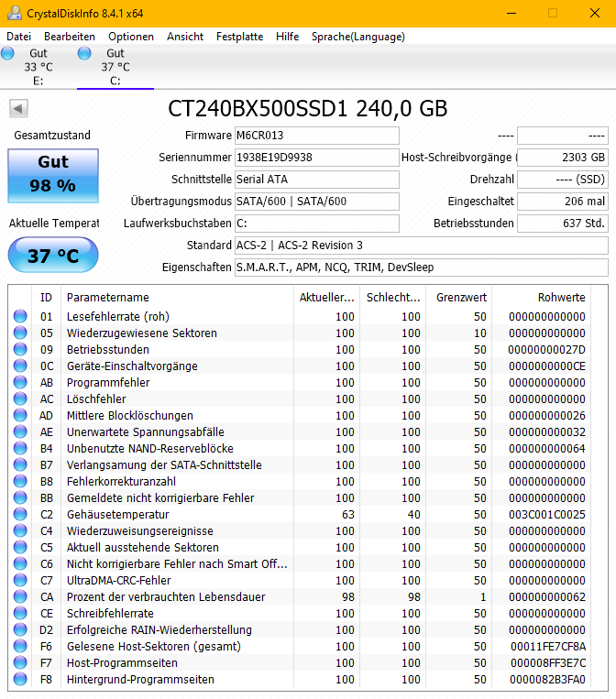This screenshot has height=699, width=616.
Task: Select the drive C: tab
Action: click(x=115, y=67)
